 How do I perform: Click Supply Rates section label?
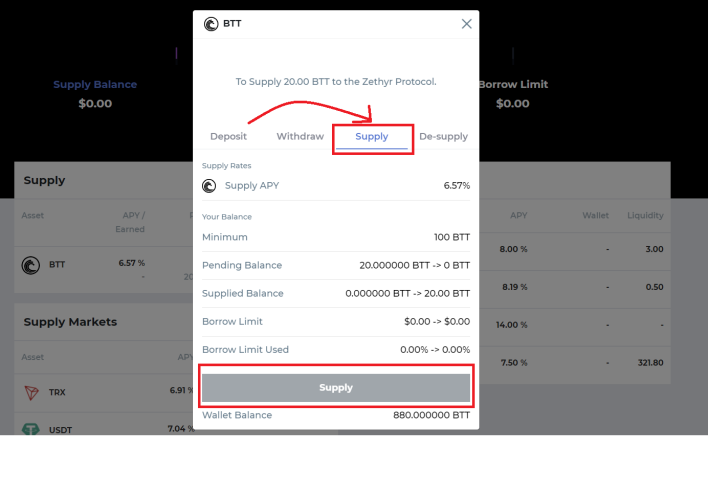tap(227, 166)
